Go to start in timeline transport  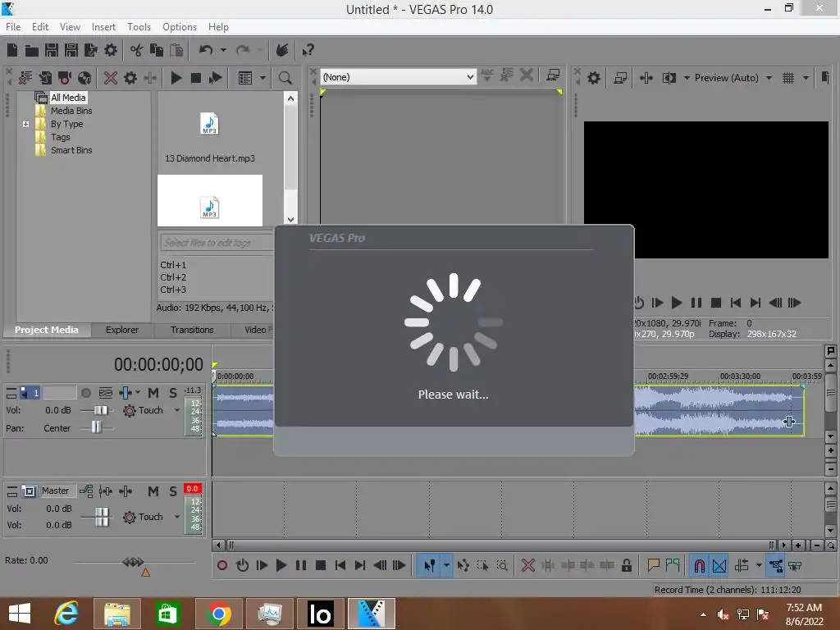pyautogui.click(x=340, y=566)
